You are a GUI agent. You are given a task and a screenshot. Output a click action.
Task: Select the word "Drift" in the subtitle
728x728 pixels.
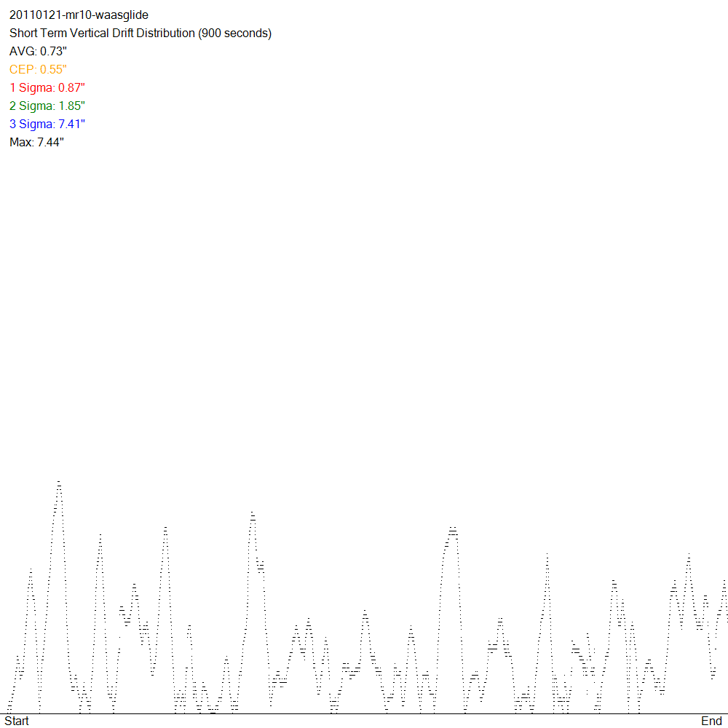[119, 33]
